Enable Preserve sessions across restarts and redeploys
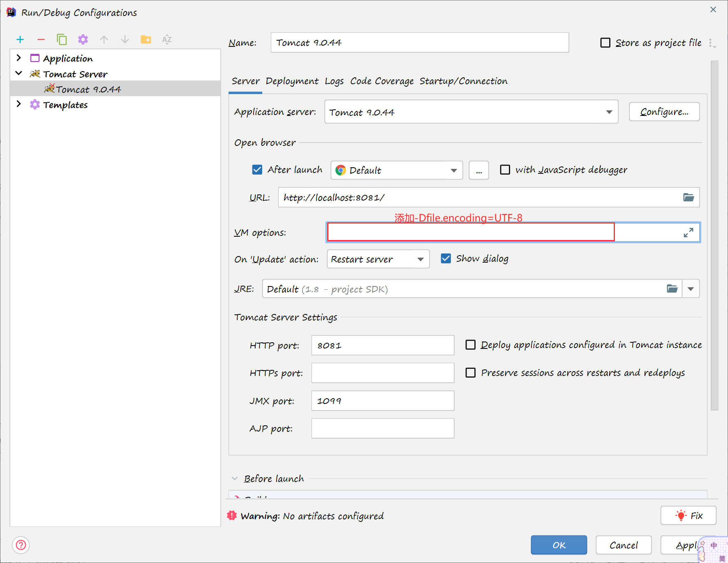 [x=470, y=372]
